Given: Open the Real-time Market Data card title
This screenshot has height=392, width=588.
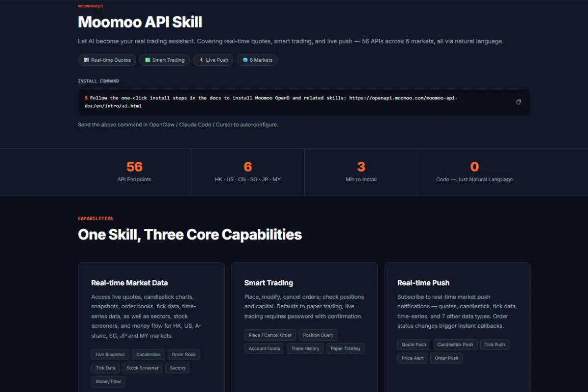Looking at the screenshot, I should [129, 283].
